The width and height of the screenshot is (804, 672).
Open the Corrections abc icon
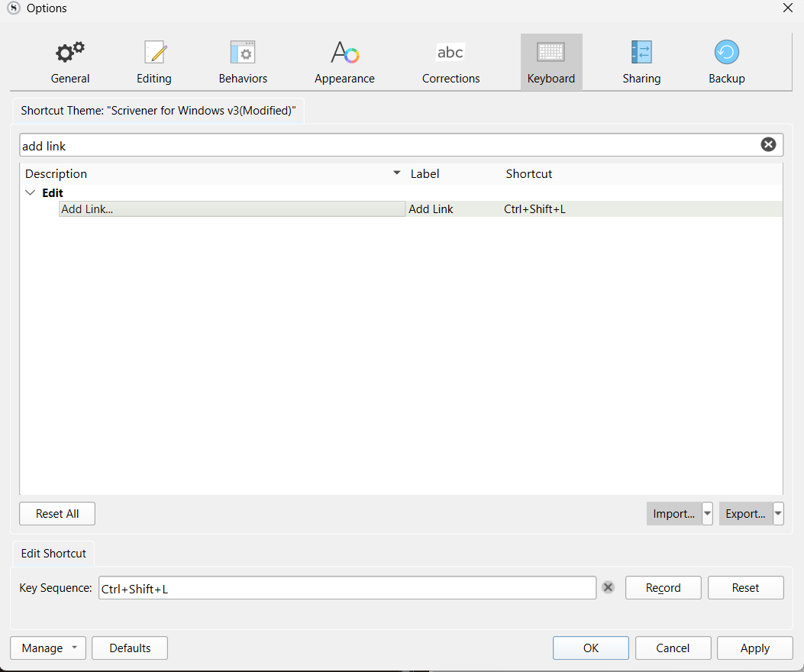tap(450, 53)
